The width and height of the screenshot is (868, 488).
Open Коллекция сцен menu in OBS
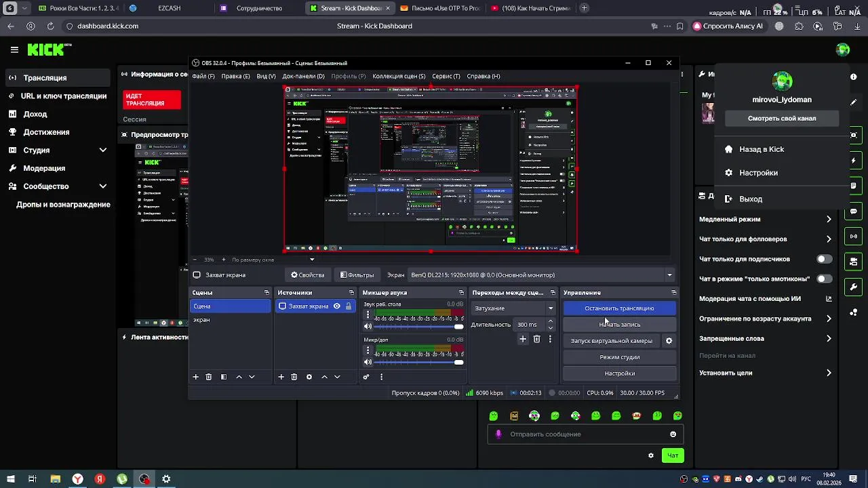click(x=399, y=76)
